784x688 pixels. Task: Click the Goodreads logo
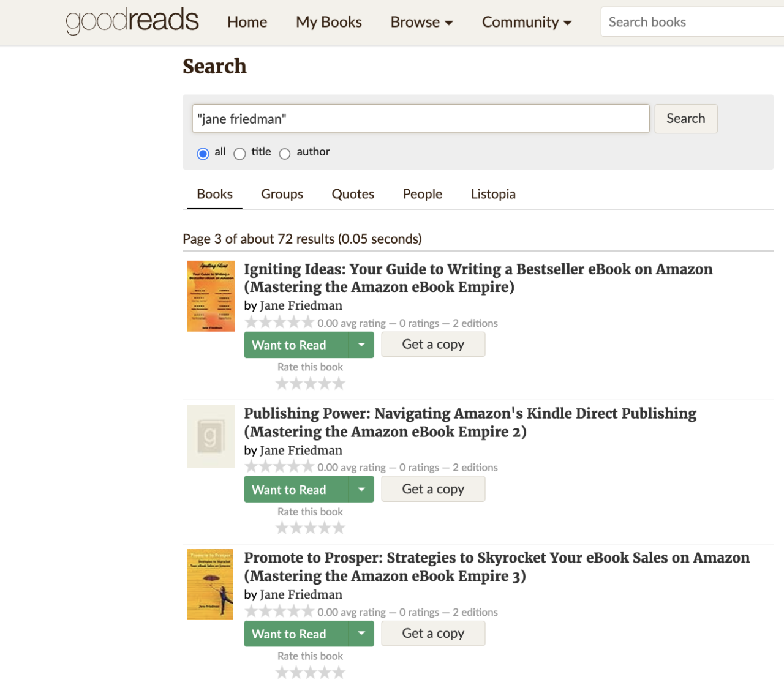[132, 21]
